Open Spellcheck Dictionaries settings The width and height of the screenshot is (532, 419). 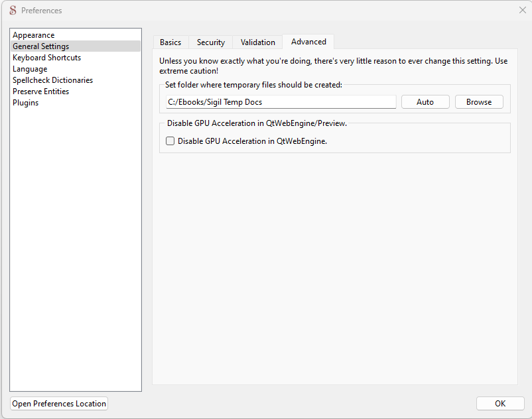click(x=53, y=80)
